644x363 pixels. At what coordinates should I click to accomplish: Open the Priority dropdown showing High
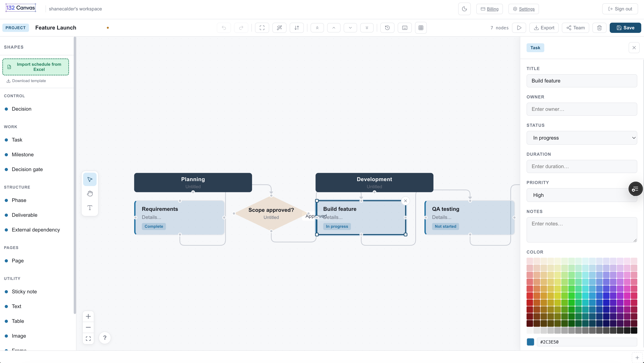coord(582,195)
